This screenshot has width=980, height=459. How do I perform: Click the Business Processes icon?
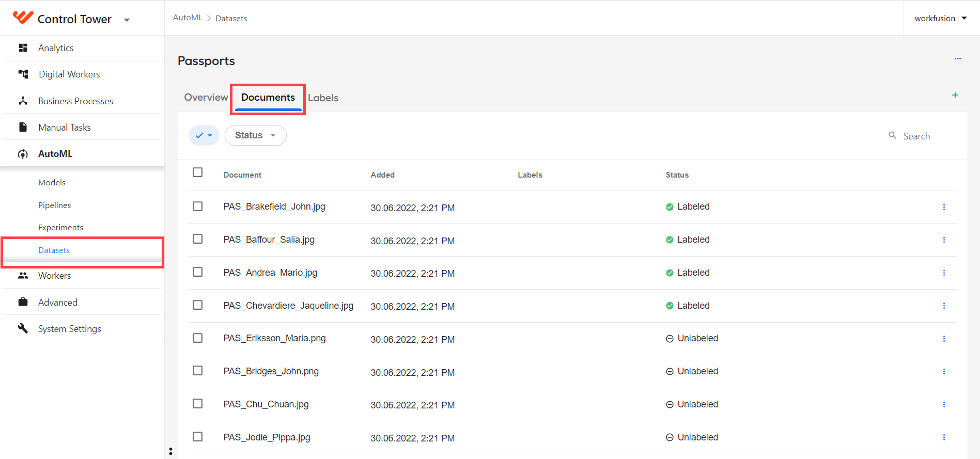tap(23, 101)
